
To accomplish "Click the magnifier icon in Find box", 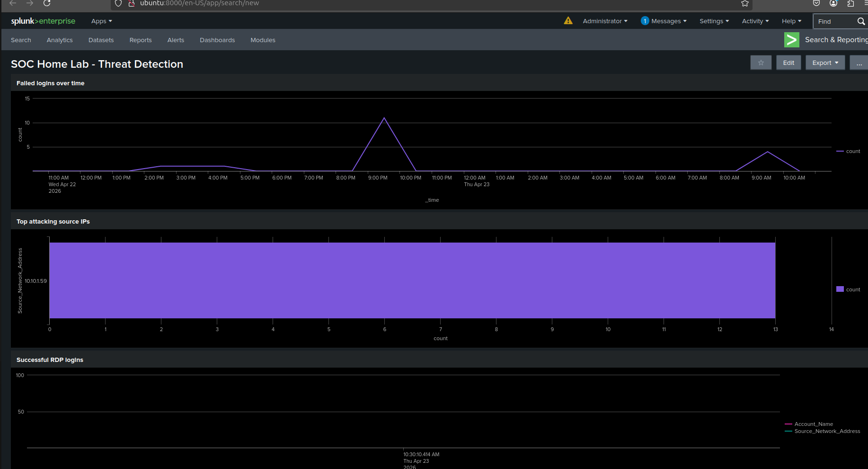I will coord(861,21).
